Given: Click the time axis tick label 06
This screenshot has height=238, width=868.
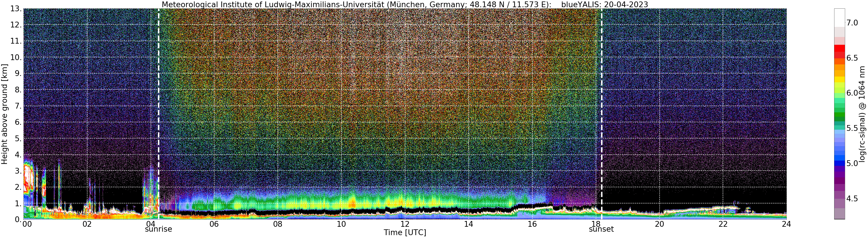Looking at the screenshot, I should (x=214, y=224).
